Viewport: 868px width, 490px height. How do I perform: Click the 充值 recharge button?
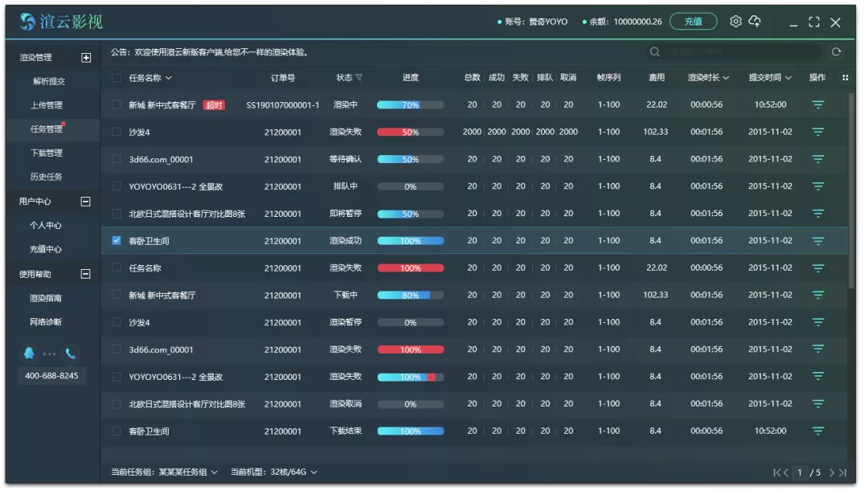click(693, 22)
